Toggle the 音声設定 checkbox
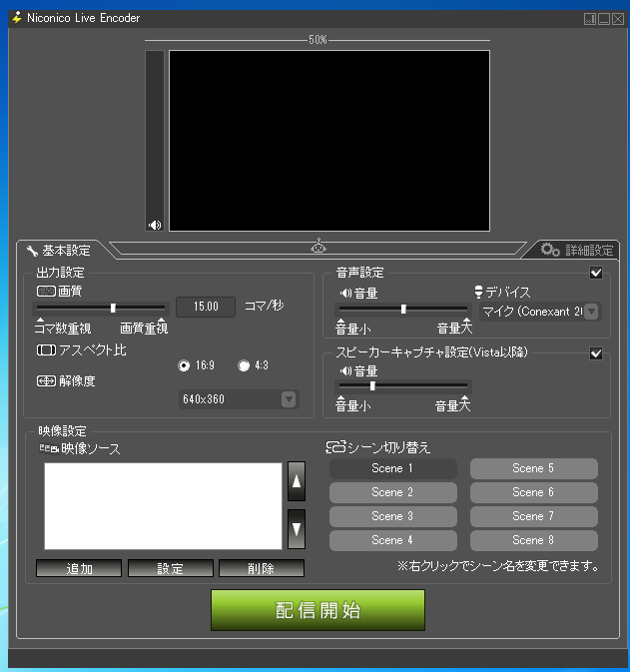This screenshot has width=630, height=672. [596, 273]
